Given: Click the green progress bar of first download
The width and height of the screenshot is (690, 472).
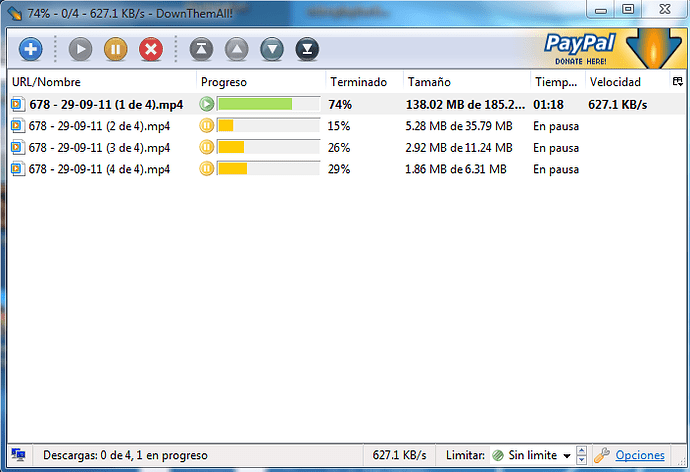Looking at the screenshot, I should tap(268, 104).
